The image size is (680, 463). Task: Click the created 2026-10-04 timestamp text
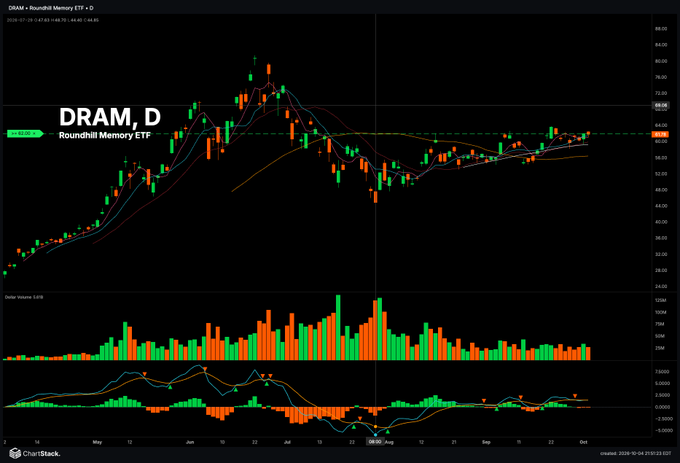[x=635, y=453]
